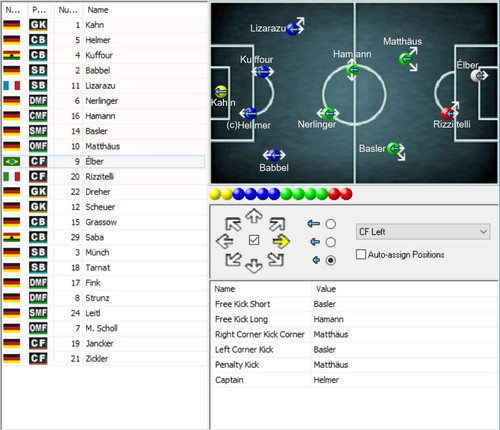This screenshot has height=430, width=500.
Task: Select player Babbel in the list
Action: [103, 70]
